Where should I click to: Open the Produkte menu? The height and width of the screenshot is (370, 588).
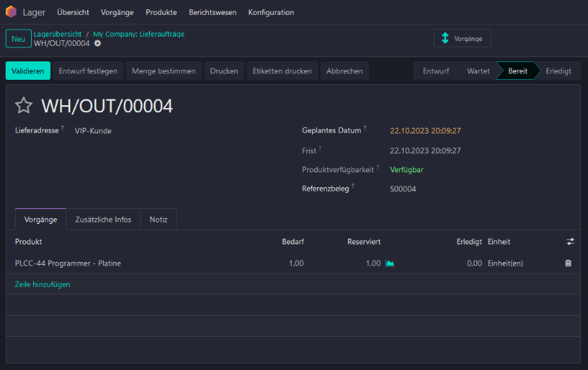pyautogui.click(x=161, y=13)
